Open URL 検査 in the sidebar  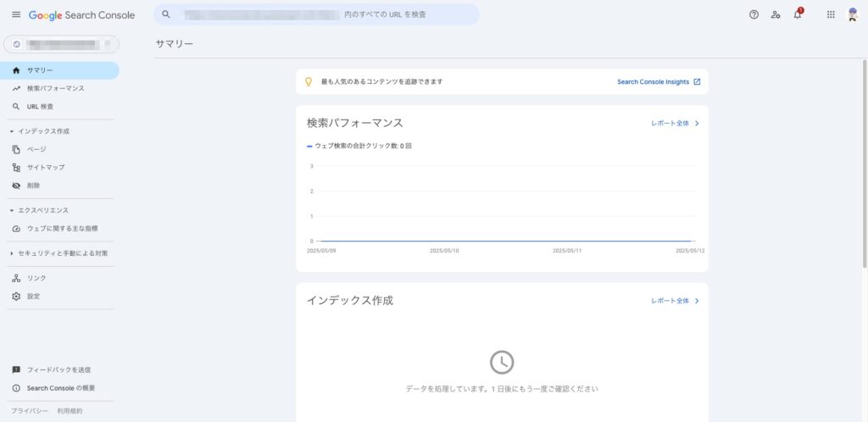(40, 107)
